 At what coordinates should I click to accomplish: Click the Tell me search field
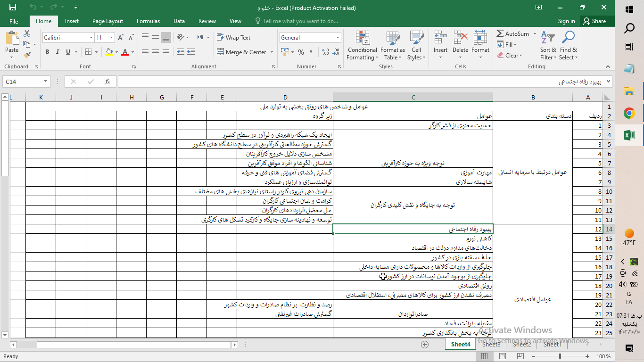tap(300, 21)
